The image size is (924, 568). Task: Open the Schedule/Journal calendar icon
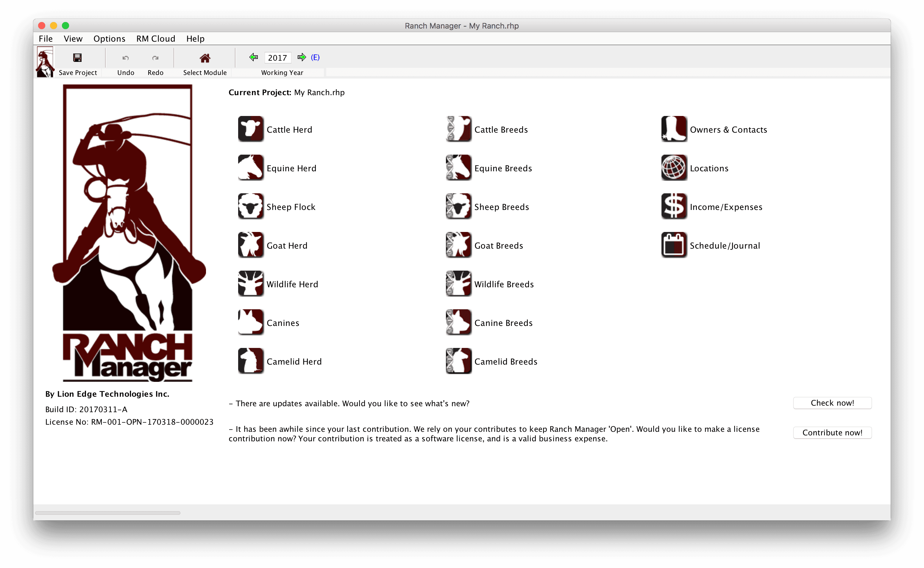[674, 245]
